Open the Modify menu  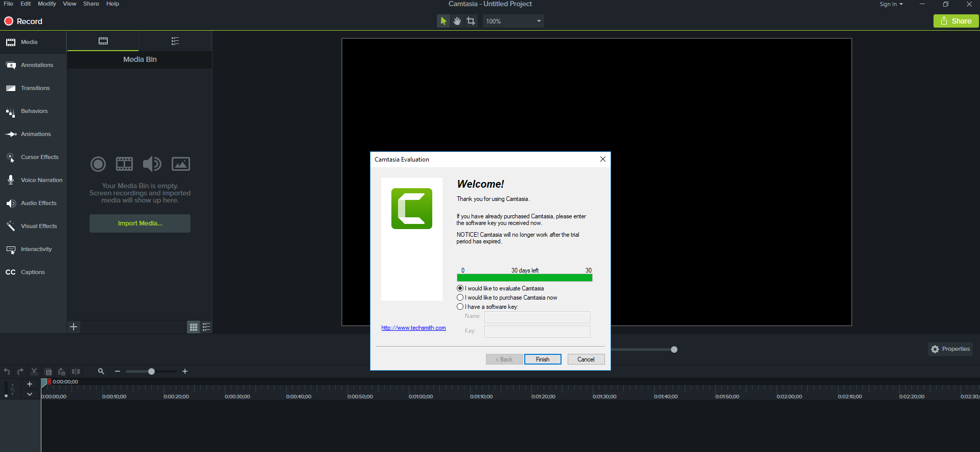click(x=47, y=4)
